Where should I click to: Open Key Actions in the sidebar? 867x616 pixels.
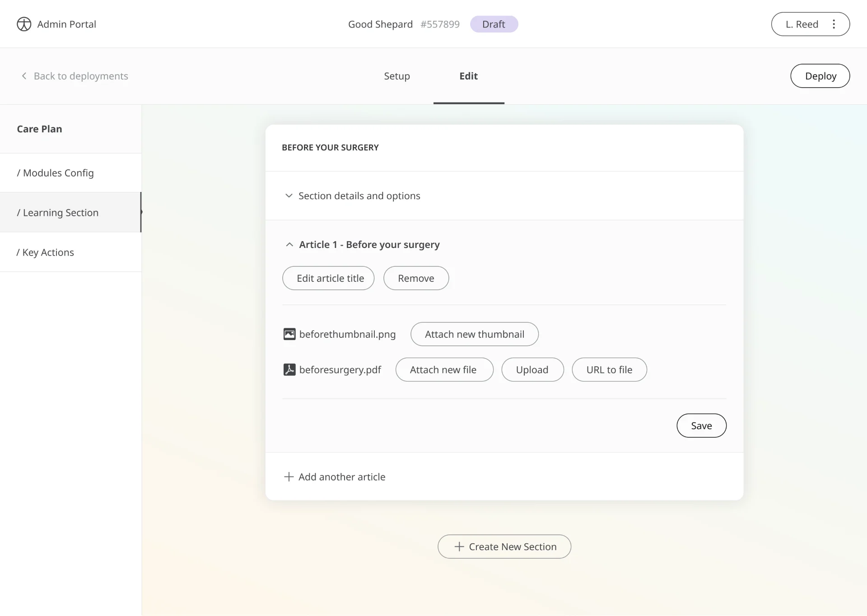[70, 252]
